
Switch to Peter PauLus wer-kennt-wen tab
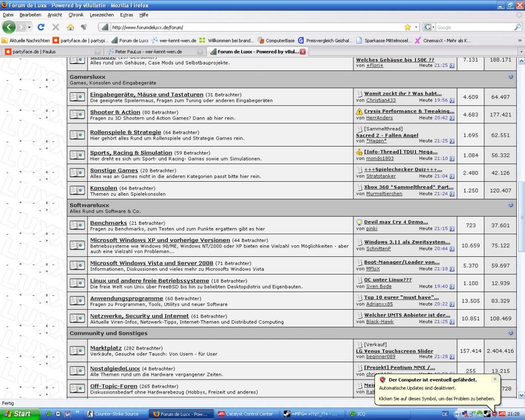[155, 51]
